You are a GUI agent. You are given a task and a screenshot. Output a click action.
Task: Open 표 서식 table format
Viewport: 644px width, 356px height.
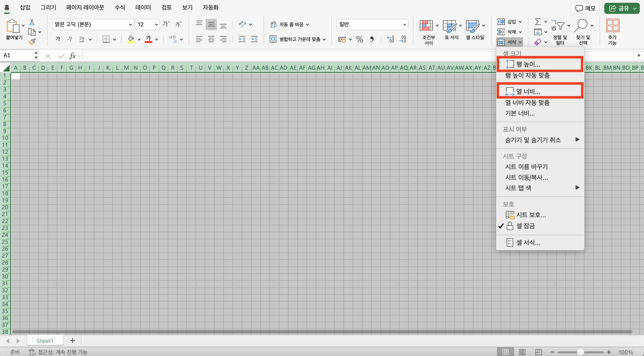[x=451, y=30]
